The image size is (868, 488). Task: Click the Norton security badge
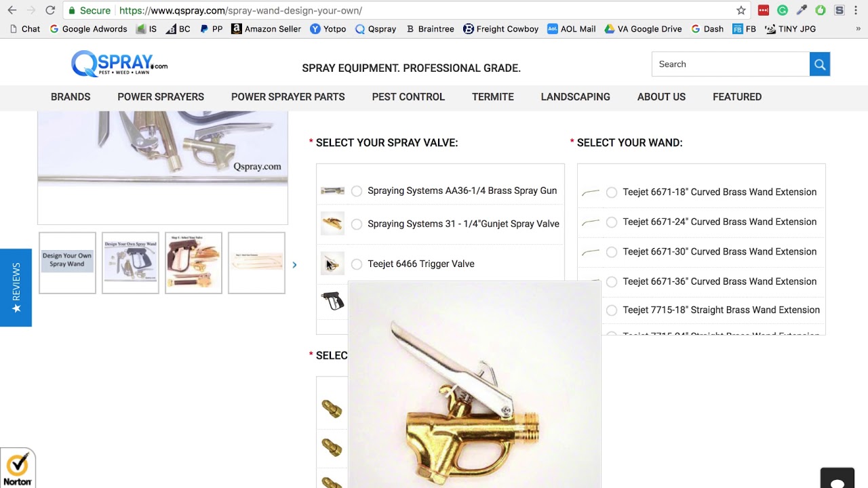tap(18, 468)
